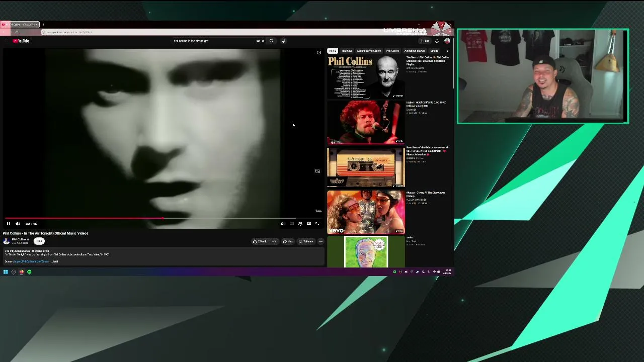Open the Create (Luo) button
Screen dimensions: 644x362
(426, 41)
